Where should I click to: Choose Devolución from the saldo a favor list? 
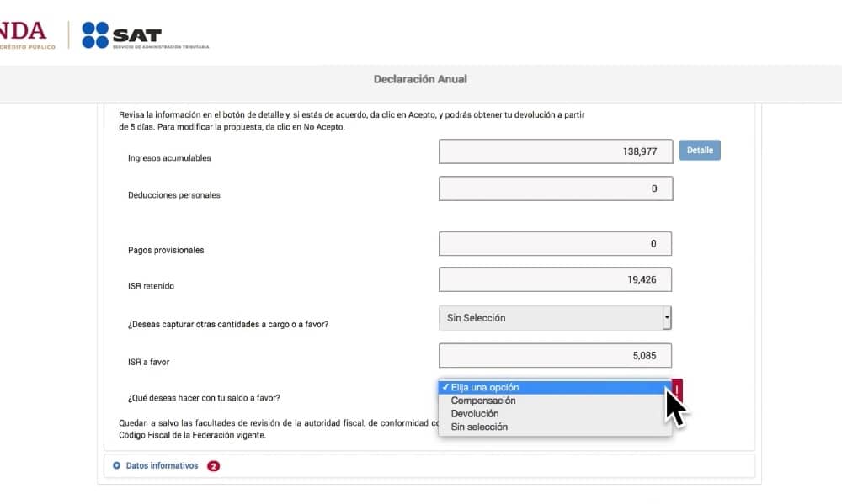click(x=475, y=414)
